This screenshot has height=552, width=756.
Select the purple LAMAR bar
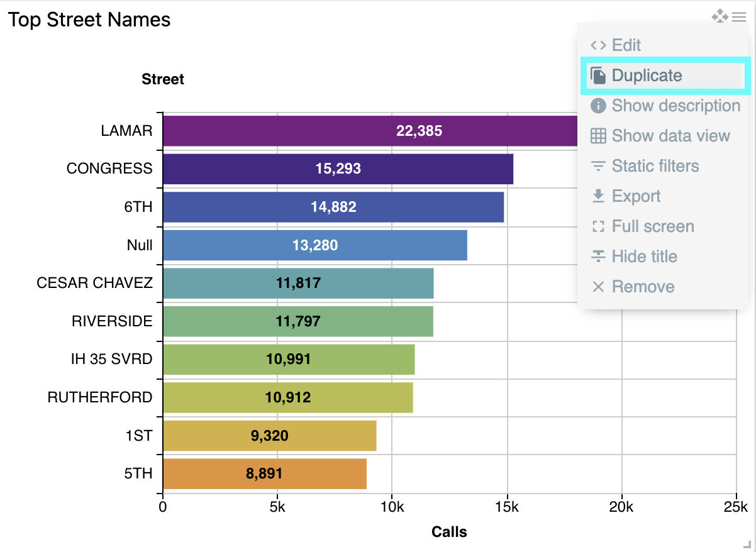(370, 131)
